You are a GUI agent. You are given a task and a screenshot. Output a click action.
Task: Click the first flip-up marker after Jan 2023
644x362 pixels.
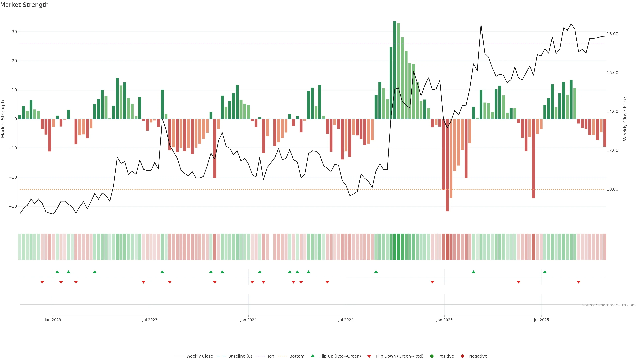click(57, 272)
